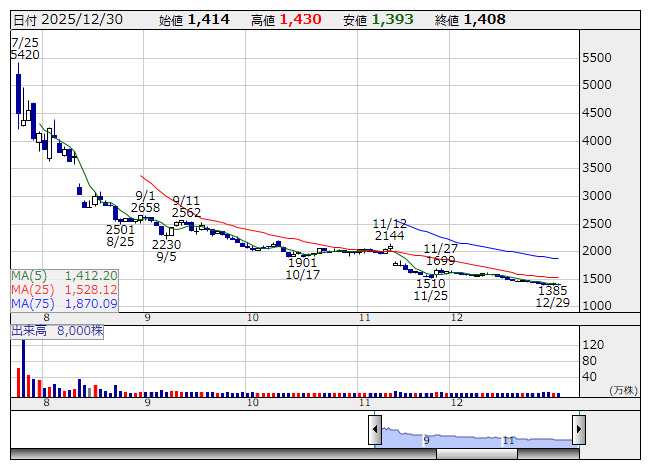Click the 12/29 low label 1385
The height and width of the screenshot is (470, 653).
(552, 290)
